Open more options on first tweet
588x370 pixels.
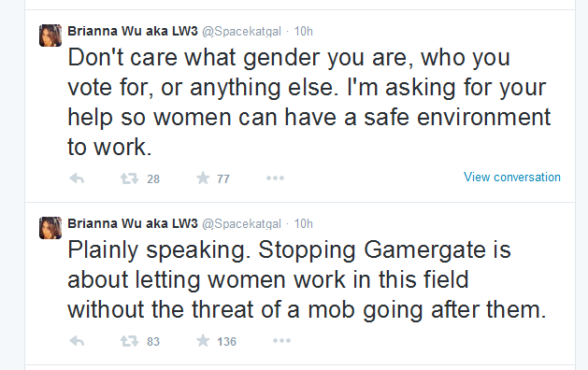(x=275, y=178)
